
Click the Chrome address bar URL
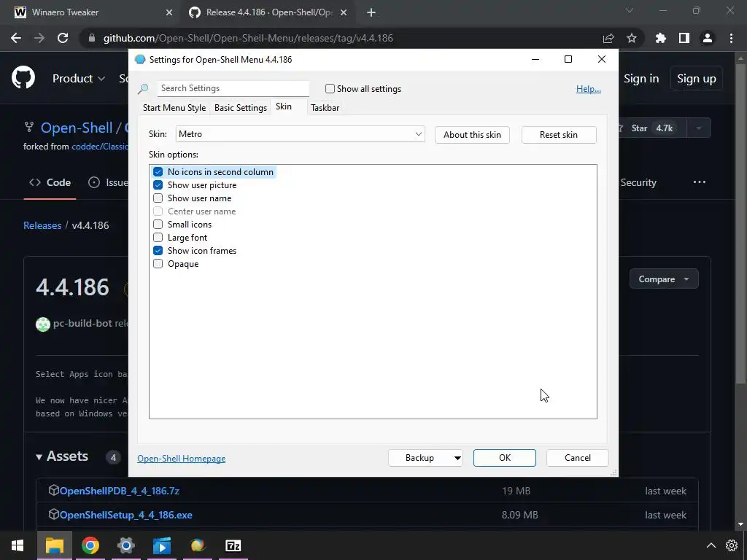click(248, 38)
